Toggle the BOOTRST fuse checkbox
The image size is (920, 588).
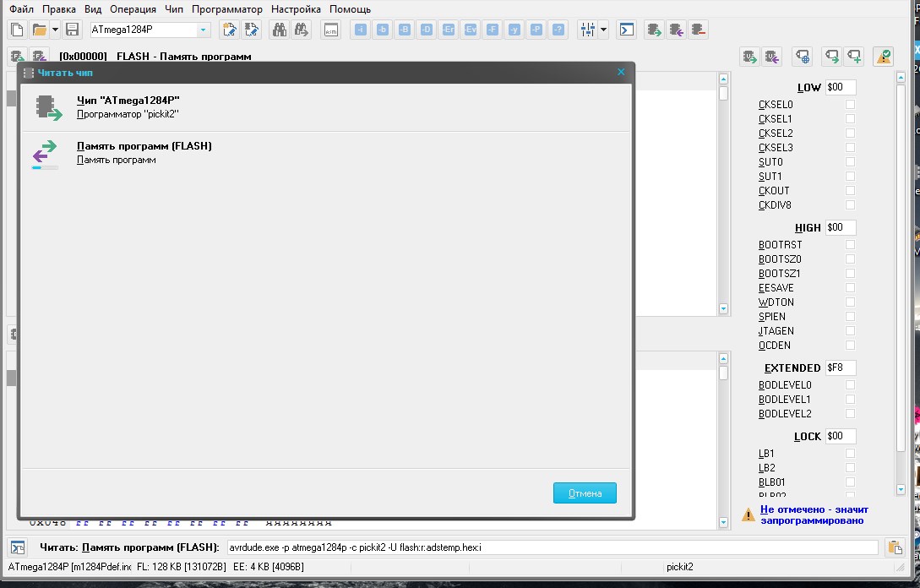pos(850,245)
